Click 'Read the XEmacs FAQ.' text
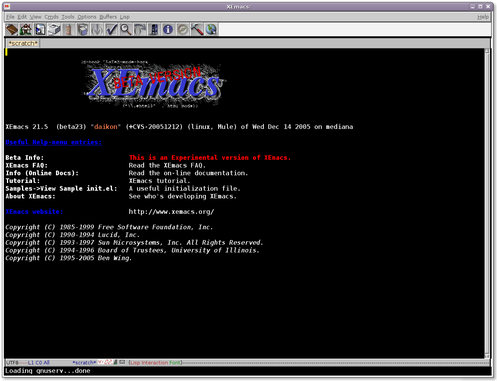This screenshot has width=497, height=381. [x=167, y=165]
